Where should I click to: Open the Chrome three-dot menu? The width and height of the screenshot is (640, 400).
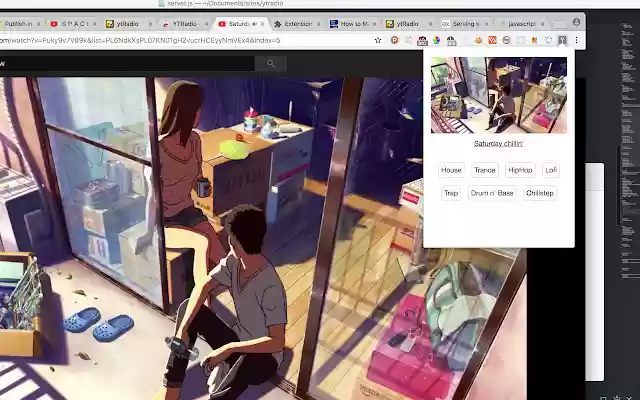tap(576, 40)
